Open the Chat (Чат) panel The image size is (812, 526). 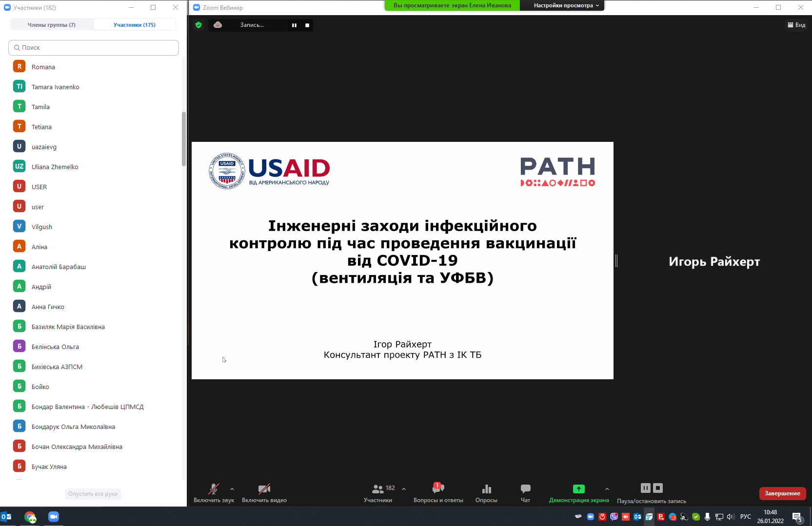(525, 489)
